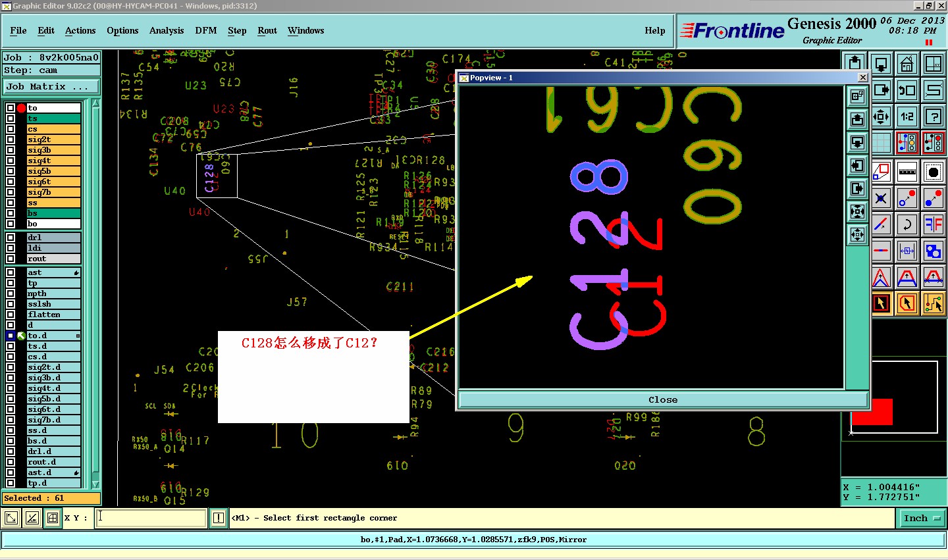Click the first traffic light filter icon
The width and height of the screenshot is (948, 560).
click(x=907, y=143)
